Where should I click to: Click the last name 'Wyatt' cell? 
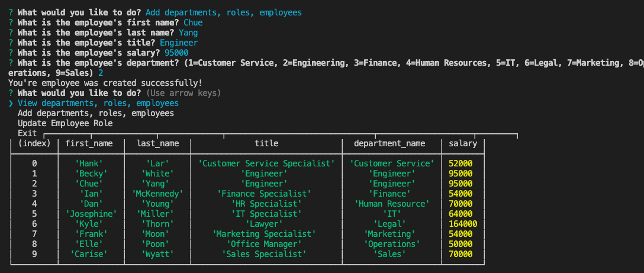(157, 254)
